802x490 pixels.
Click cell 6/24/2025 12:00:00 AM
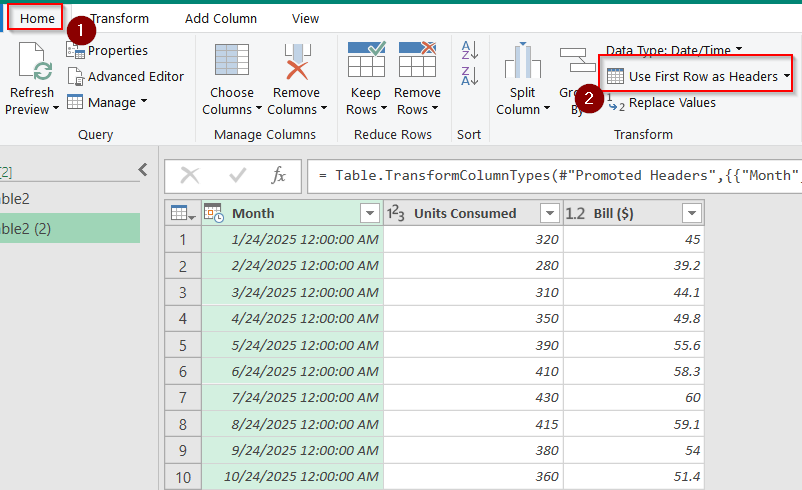[x=293, y=371]
